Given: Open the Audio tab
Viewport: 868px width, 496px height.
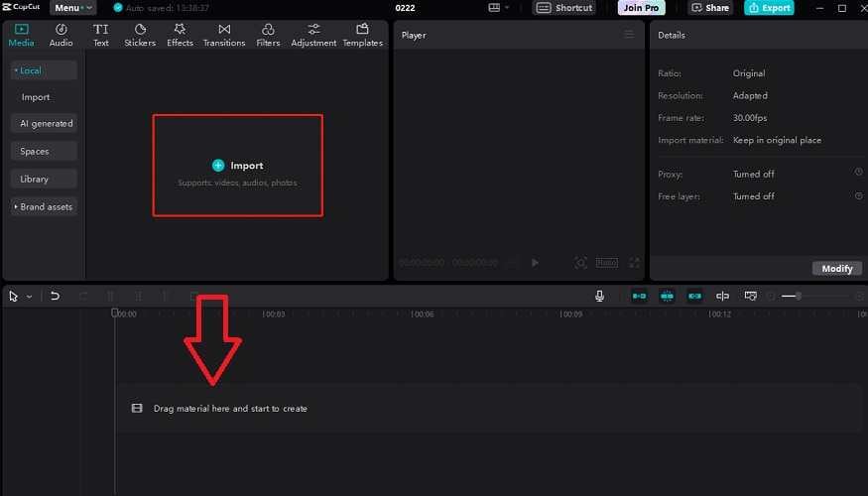Looking at the screenshot, I should coord(61,35).
